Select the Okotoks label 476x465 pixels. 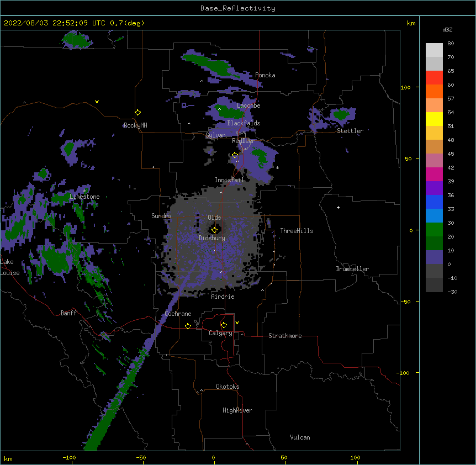tap(228, 387)
